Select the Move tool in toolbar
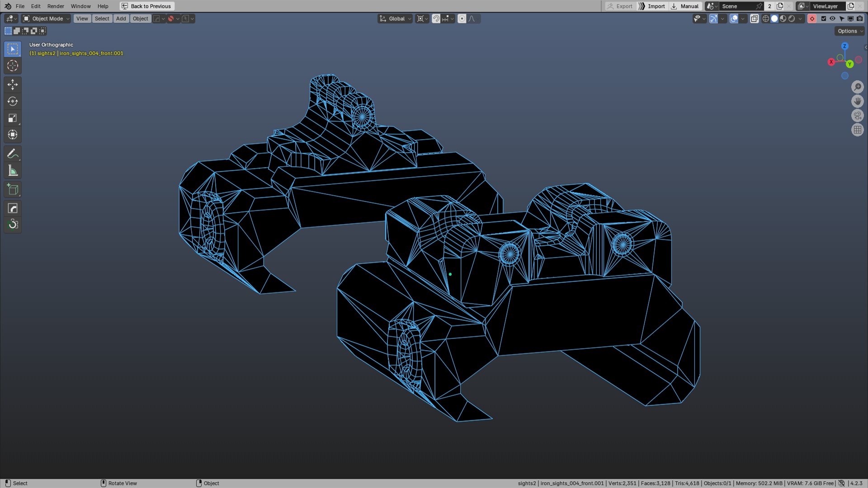 click(x=13, y=84)
